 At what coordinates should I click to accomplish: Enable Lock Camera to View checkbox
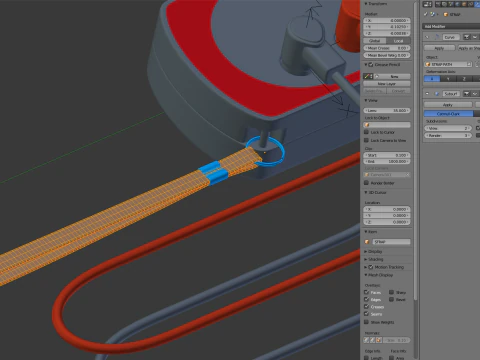point(366,140)
